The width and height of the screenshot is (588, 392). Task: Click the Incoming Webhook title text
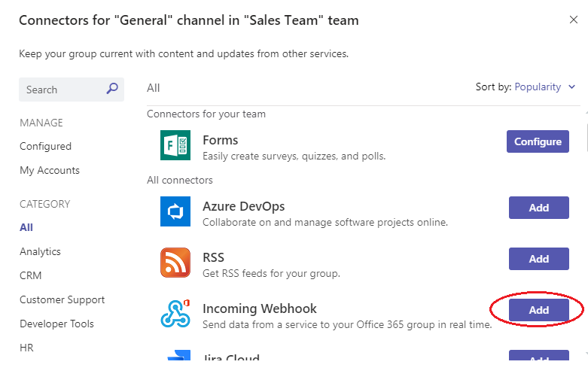pos(260,308)
